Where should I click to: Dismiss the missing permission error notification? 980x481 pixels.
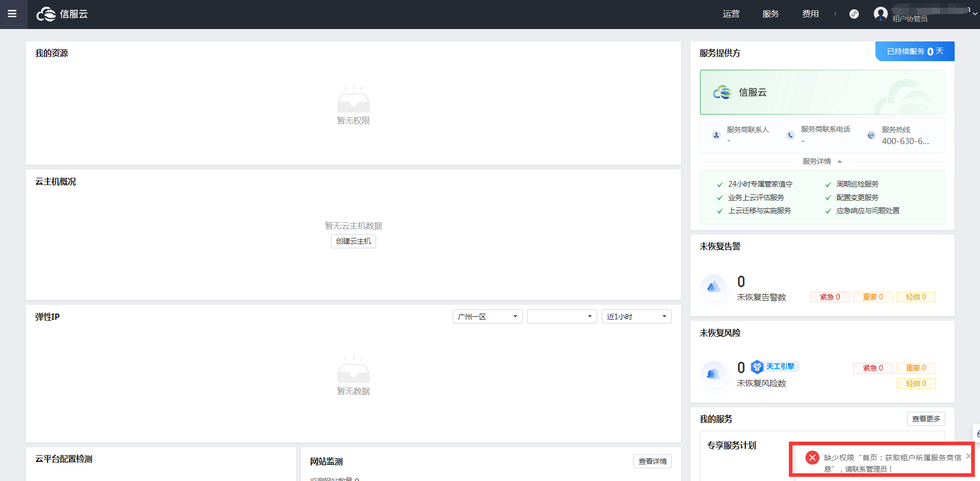[x=968, y=456]
